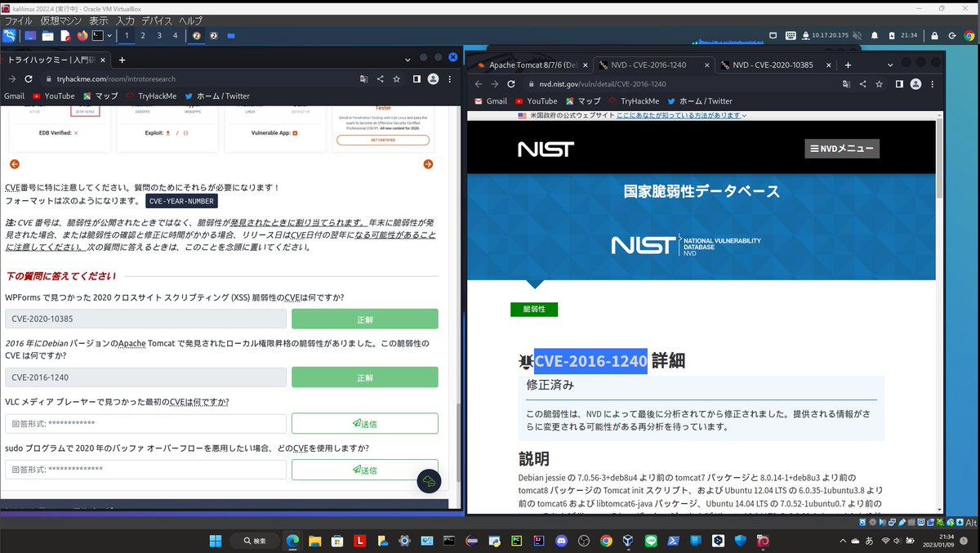Screen dimensions: 980x553
Task: Open Microsoft Edge from the Windows taskbar
Action: pyautogui.click(x=292, y=541)
